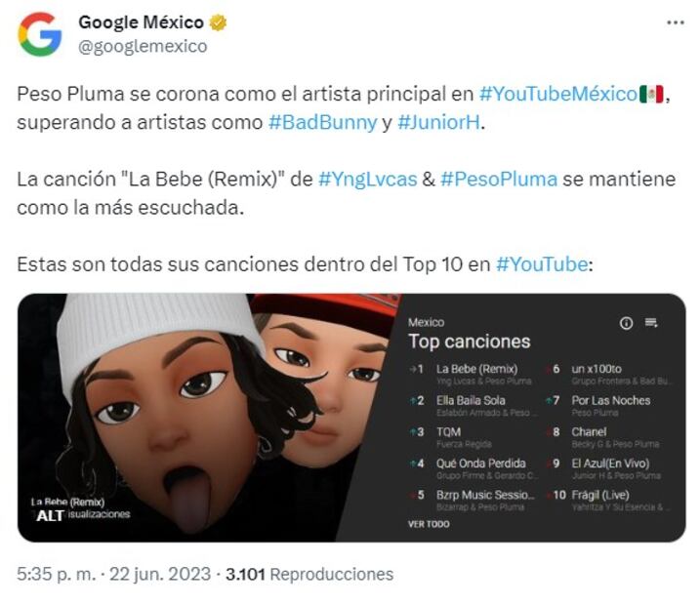
Task: Open the #YngLvcas hashtag link
Action: click(x=367, y=180)
